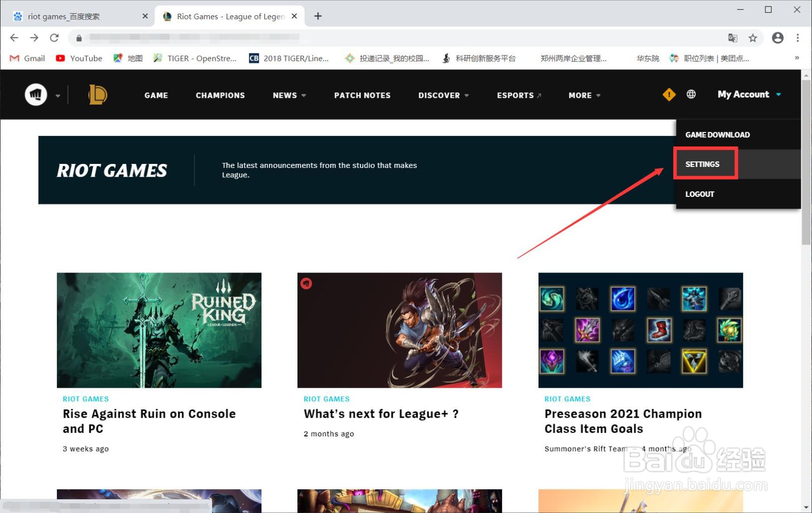812x513 pixels.
Task: Open the ESPORTS external link
Action: (519, 95)
